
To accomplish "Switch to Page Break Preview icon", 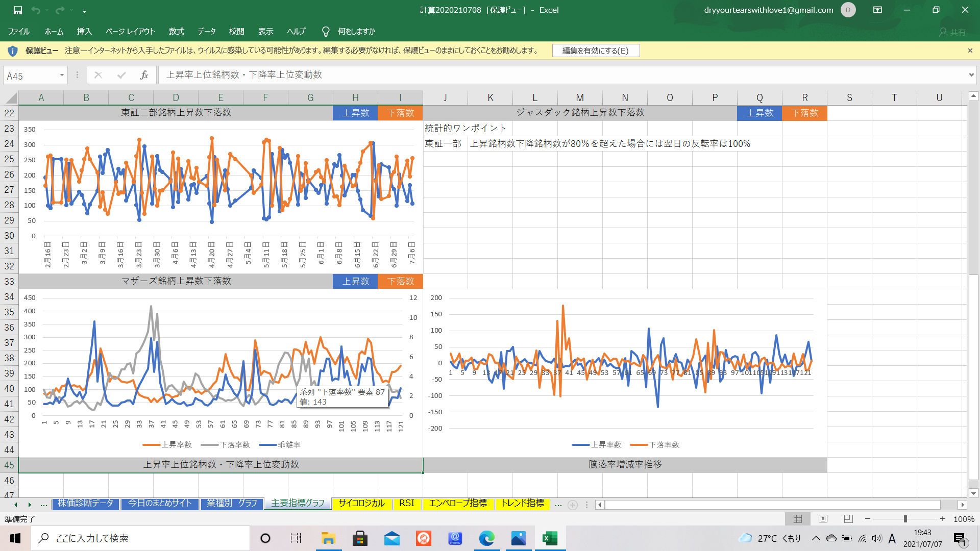I will click(x=848, y=519).
